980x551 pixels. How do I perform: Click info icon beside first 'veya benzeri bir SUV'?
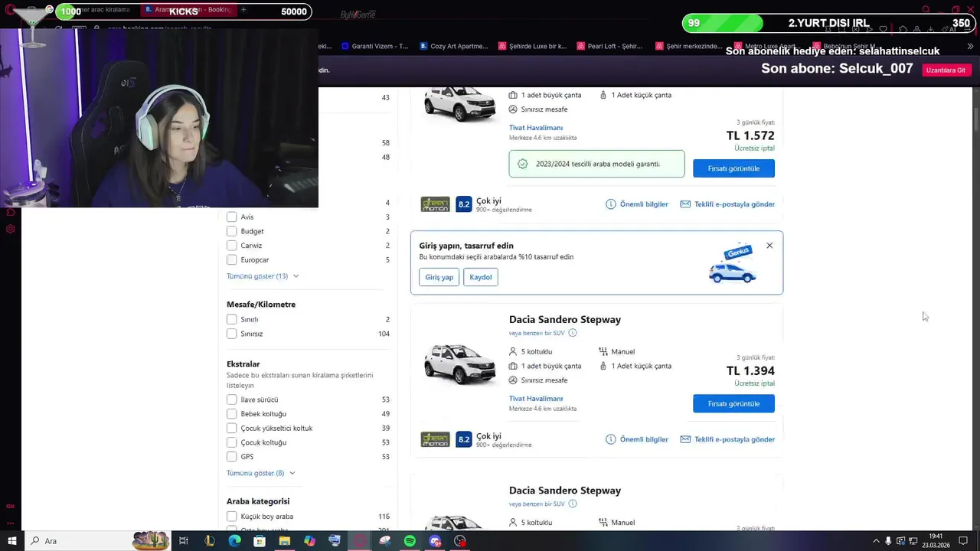573,333
